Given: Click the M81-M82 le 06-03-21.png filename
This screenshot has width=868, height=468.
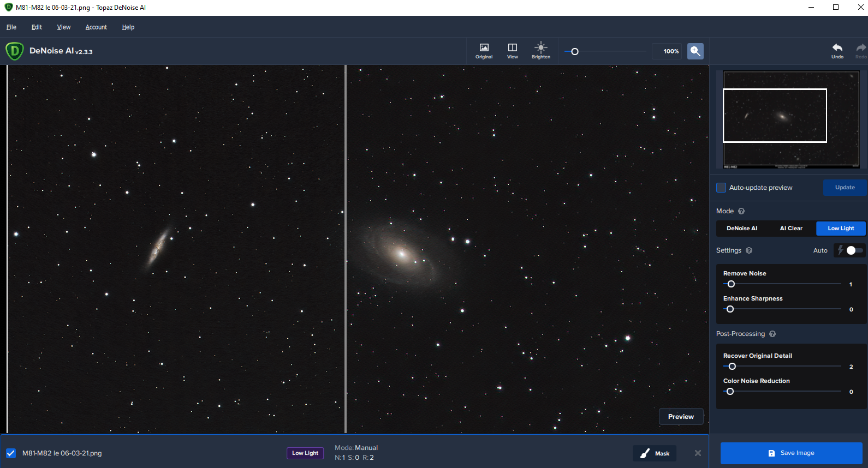Looking at the screenshot, I should pyautogui.click(x=62, y=453).
